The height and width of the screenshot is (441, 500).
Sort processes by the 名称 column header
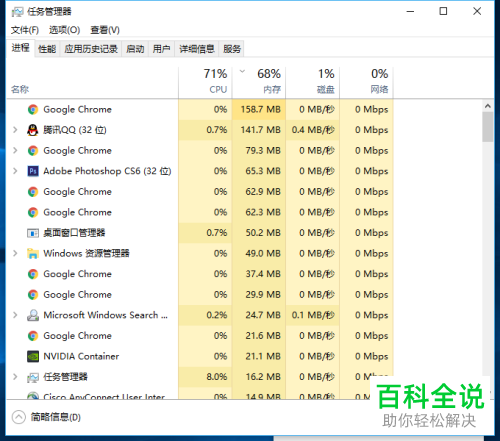92,83
